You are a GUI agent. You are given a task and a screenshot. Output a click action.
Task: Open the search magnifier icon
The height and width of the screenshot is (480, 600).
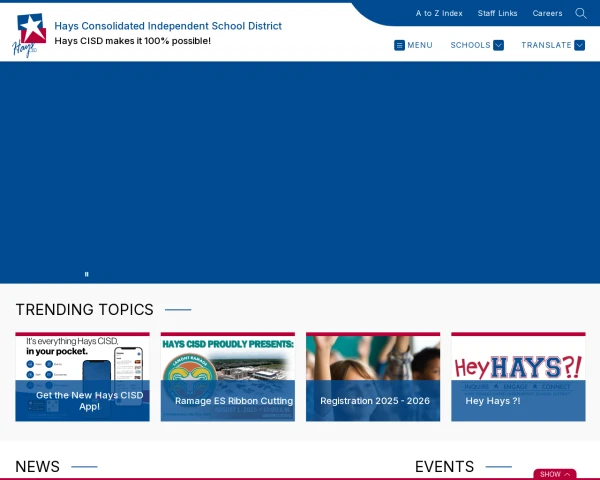click(x=580, y=13)
